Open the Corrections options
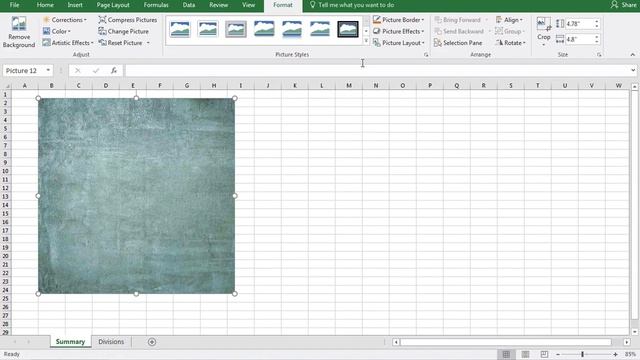The image size is (640, 360). click(x=65, y=20)
